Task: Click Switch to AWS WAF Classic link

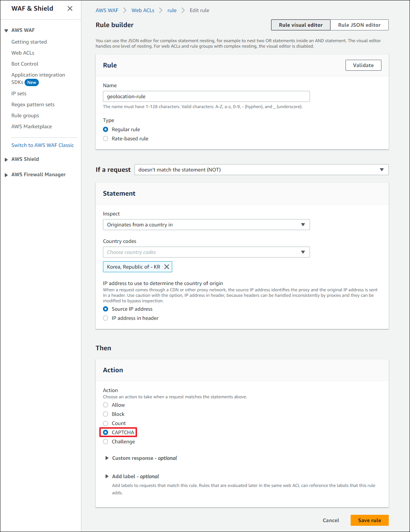Action: [43, 145]
